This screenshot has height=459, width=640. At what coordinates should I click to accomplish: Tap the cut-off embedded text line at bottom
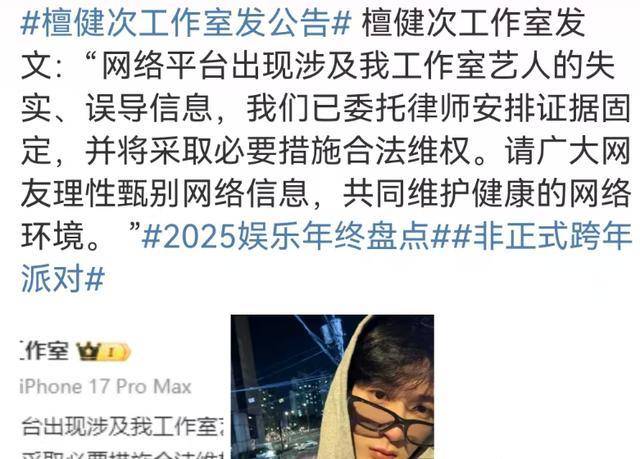tap(124, 455)
